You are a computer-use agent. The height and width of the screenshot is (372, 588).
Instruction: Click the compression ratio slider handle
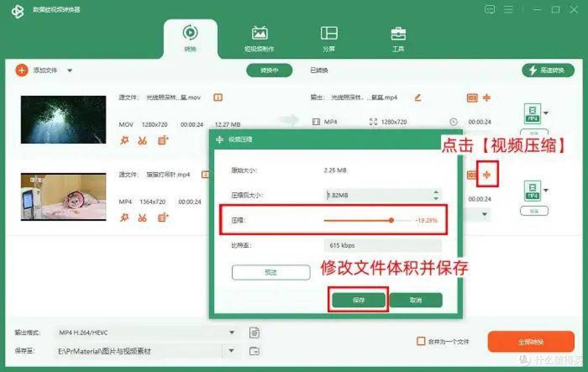pyautogui.click(x=391, y=220)
